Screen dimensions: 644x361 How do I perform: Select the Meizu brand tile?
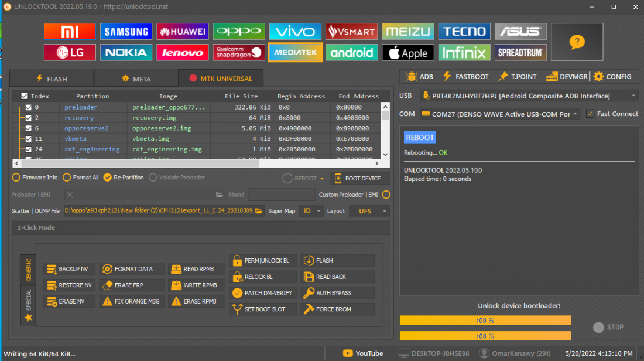pos(408,31)
